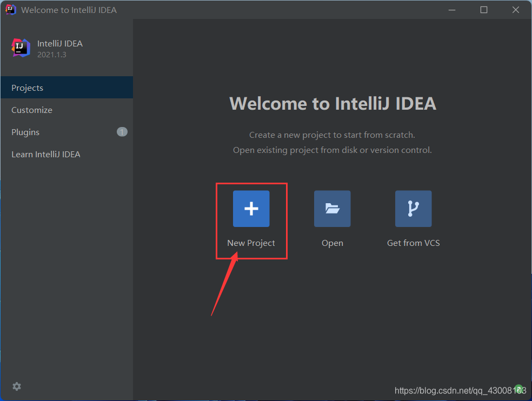This screenshot has width=532, height=401.
Task: Click the Get from VCS branch icon
Action: (413, 209)
